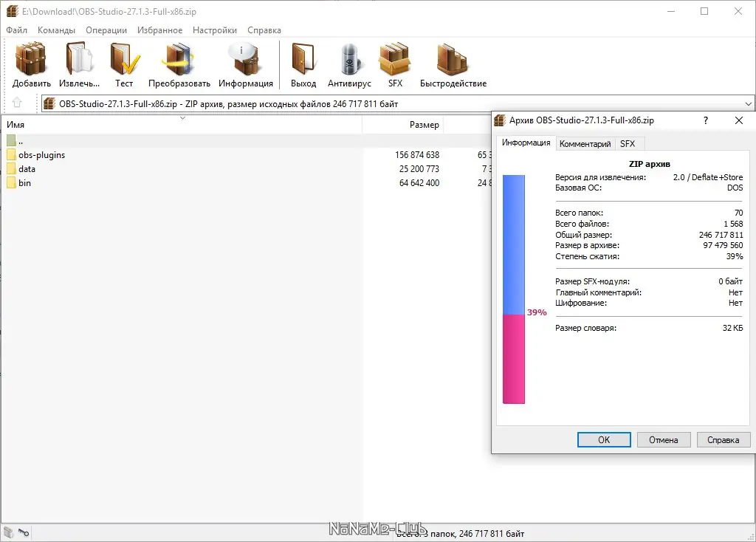Click the help question mark in dialog
Screen dimensions: 756x542
705,120
